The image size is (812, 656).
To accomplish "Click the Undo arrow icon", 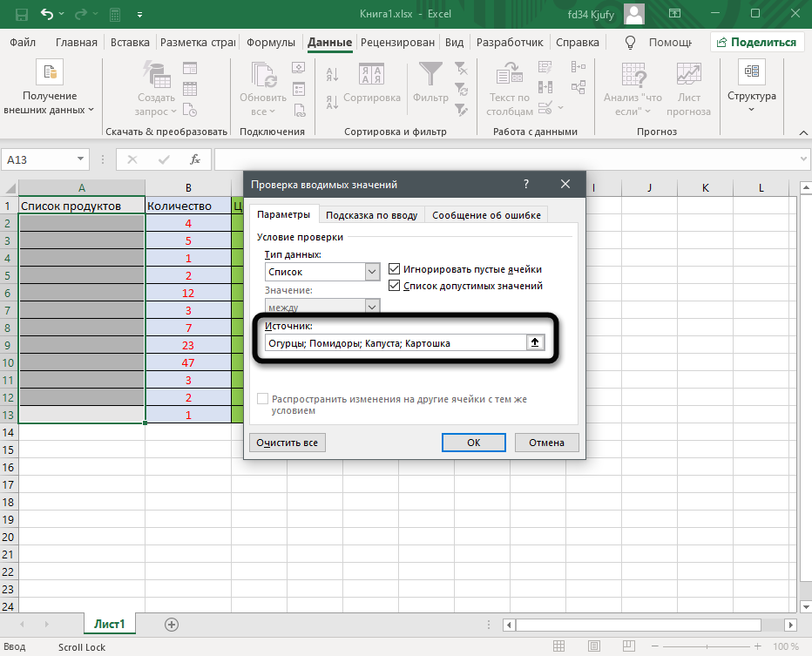I will click(47, 15).
